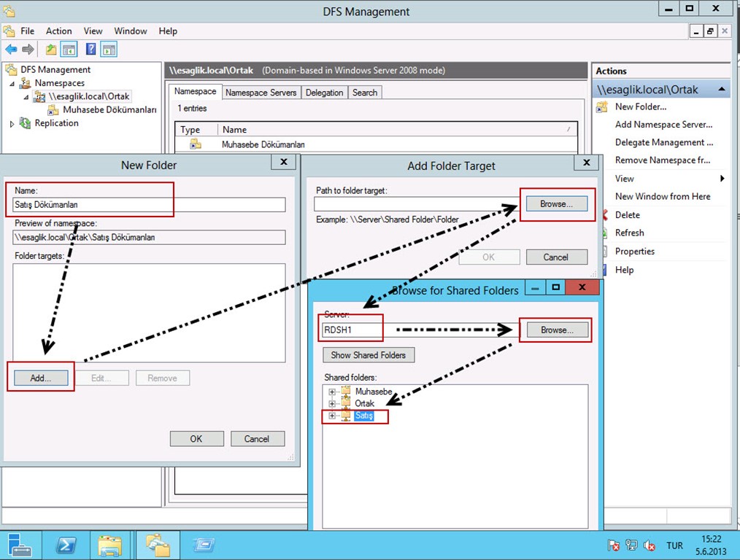Click the Server field containing RDSH1
Viewport: 740px width, 560px height.
tap(352, 330)
